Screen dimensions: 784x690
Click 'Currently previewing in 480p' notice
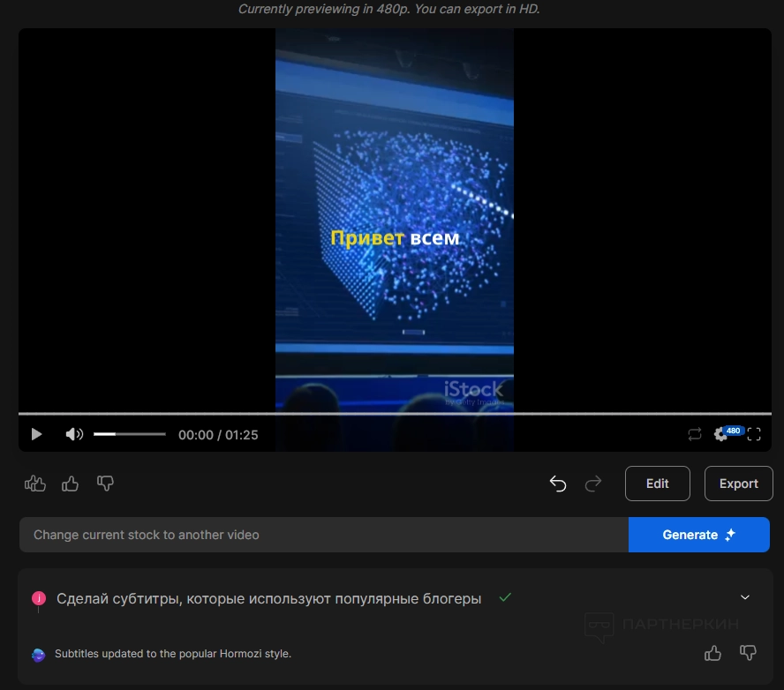tap(388, 9)
